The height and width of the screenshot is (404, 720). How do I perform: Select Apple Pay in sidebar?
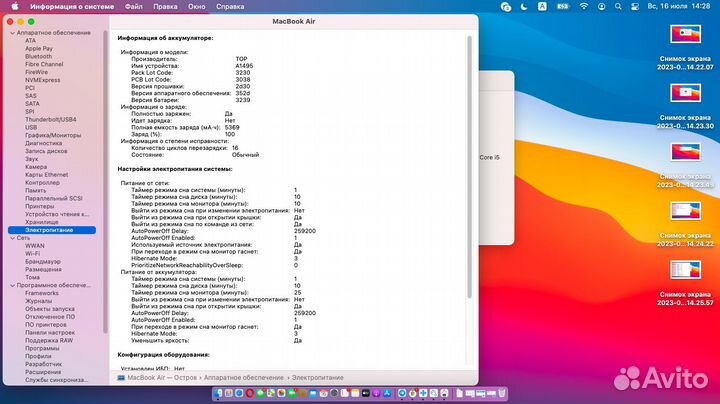[x=39, y=49]
